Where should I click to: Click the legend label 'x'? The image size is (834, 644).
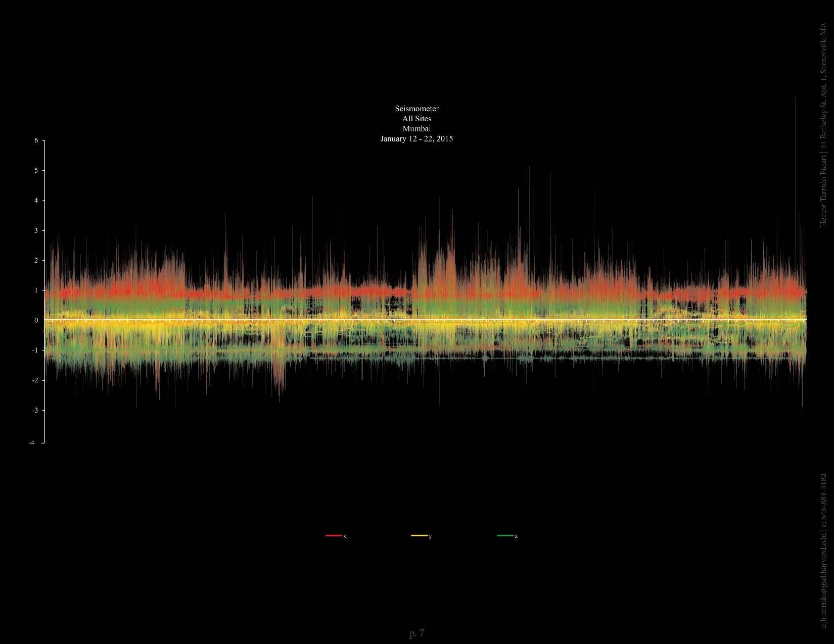(345, 536)
